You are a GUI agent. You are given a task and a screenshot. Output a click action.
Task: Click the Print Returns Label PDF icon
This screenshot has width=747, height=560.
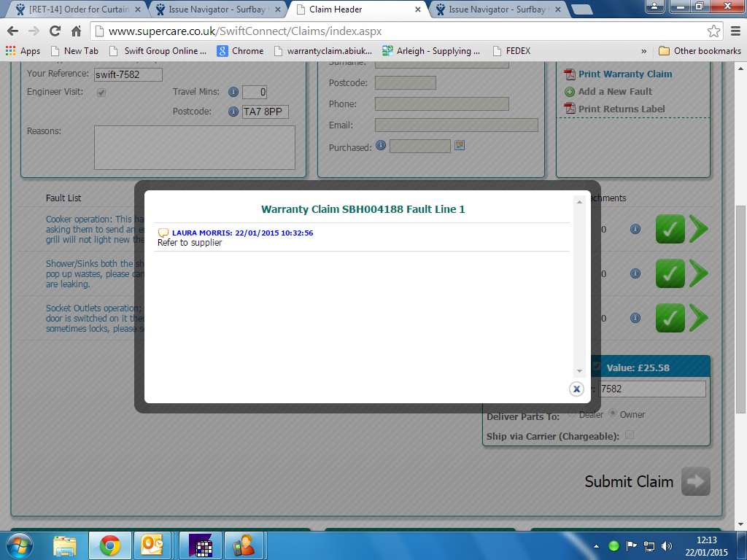tap(570, 109)
